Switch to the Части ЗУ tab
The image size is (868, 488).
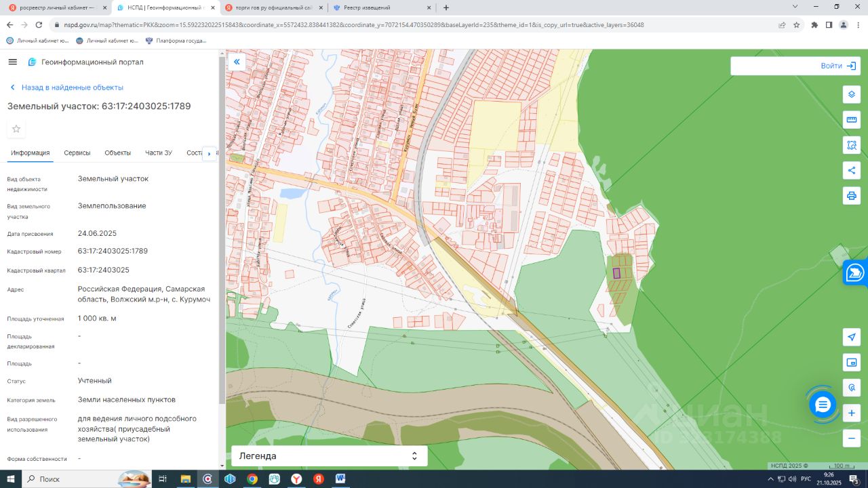pos(159,153)
